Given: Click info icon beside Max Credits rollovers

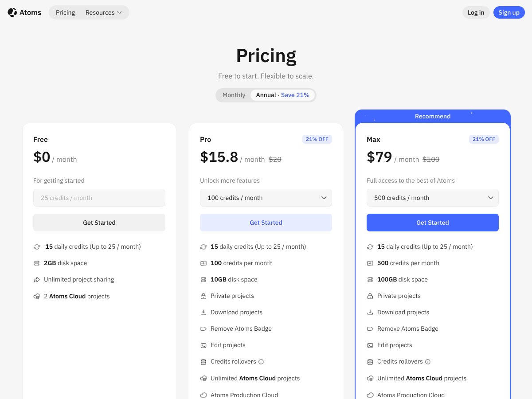Looking at the screenshot, I should (428, 362).
